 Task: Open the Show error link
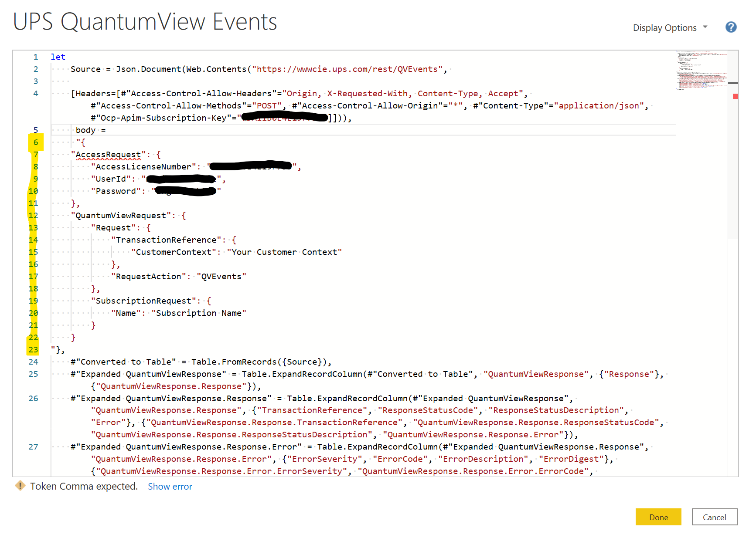[x=170, y=486]
